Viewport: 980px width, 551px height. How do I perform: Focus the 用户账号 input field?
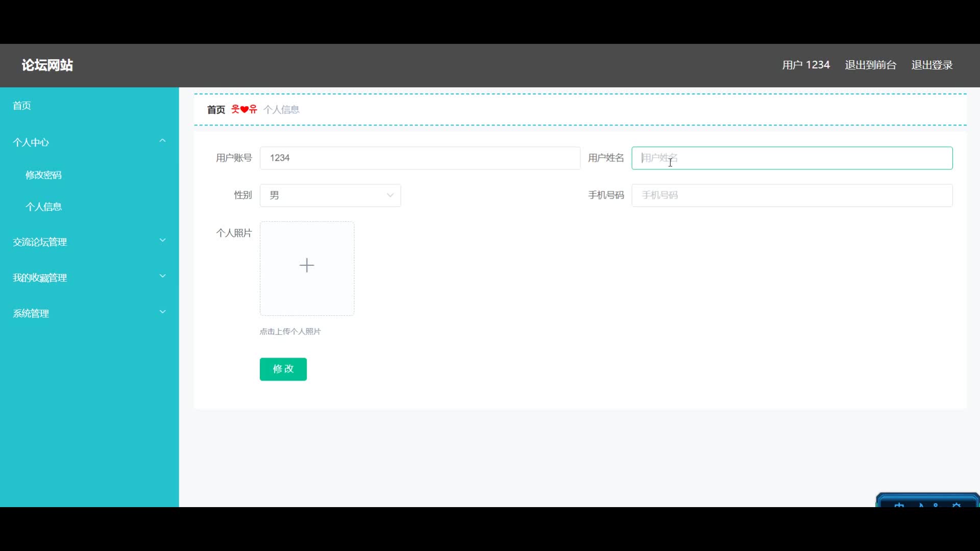click(x=420, y=158)
